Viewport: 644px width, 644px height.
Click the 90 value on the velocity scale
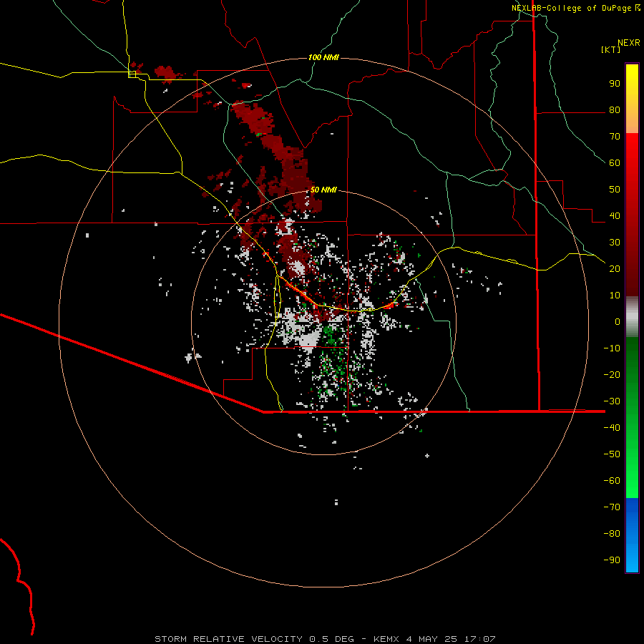(x=615, y=84)
